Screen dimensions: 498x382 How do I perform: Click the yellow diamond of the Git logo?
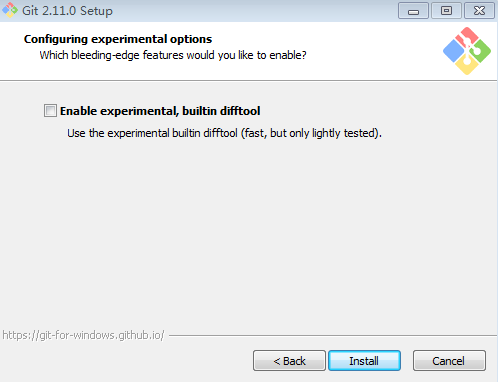coord(467,64)
